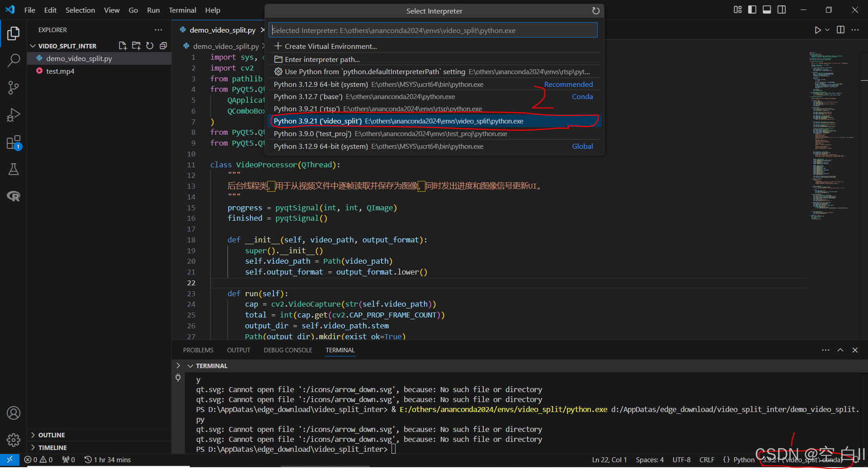868x469 pixels.
Task: Open the Terminal menu
Action: pyautogui.click(x=183, y=10)
